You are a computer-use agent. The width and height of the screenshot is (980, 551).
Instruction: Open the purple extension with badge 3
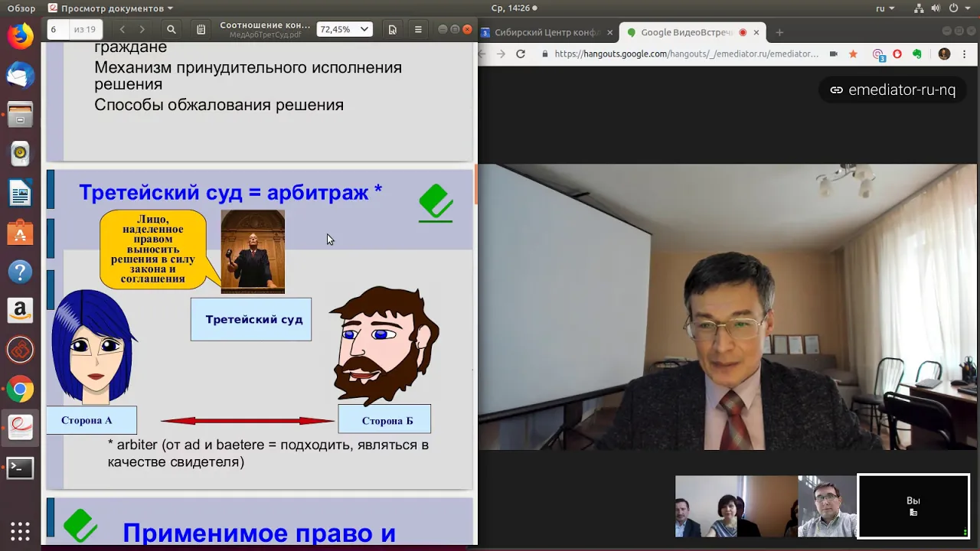coord(878,54)
